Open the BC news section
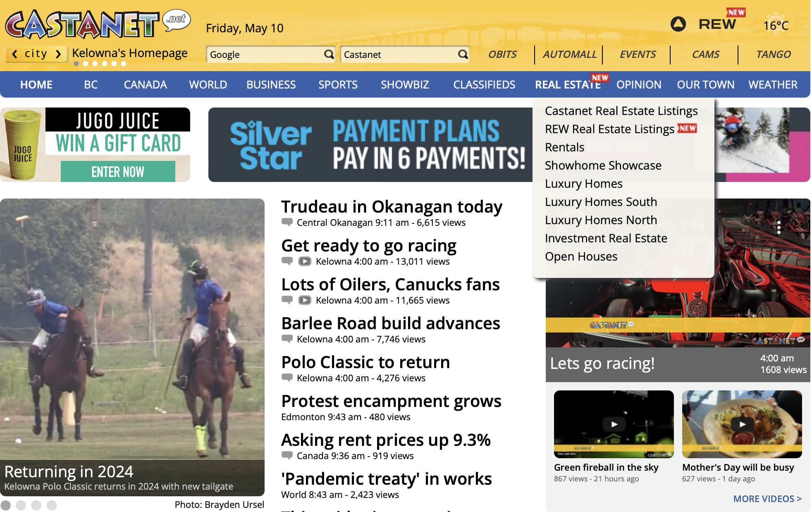Image resolution: width=812 pixels, height=512 pixels. pyautogui.click(x=91, y=85)
